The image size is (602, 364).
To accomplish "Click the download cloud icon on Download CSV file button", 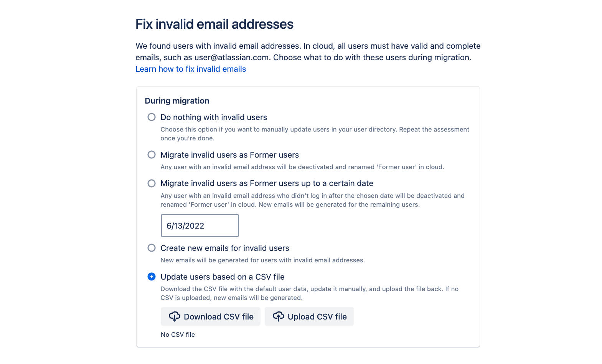I will pos(175,316).
